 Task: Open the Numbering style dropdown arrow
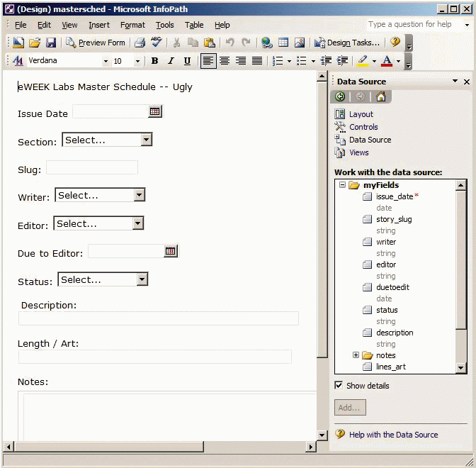[x=289, y=61]
